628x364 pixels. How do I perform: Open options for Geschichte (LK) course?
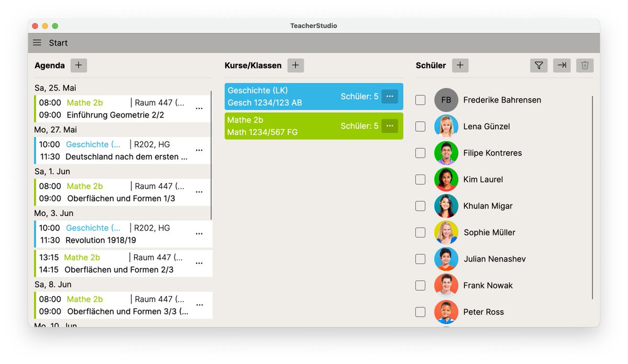(x=389, y=96)
